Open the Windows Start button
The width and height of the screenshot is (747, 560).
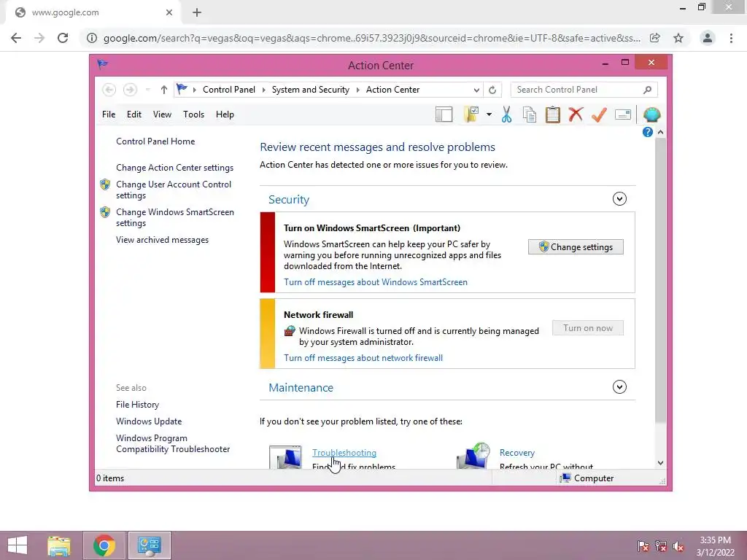coord(18,545)
